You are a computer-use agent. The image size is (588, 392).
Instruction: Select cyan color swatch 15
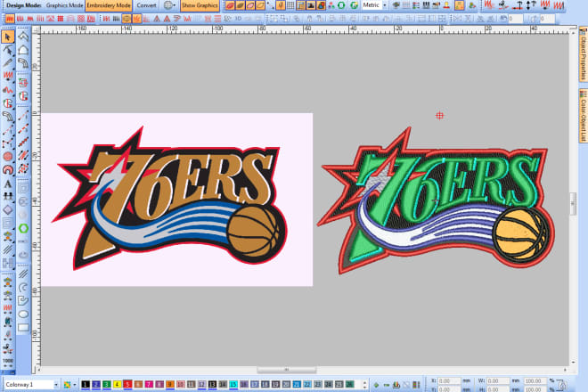click(x=233, y=385)
